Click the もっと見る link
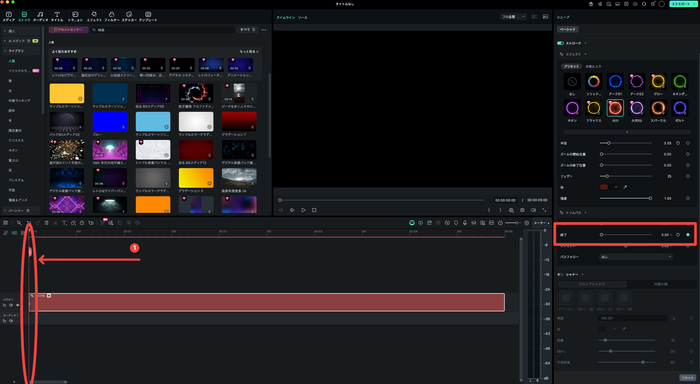The height and width of the screenshot is (384, 700). [x=249, y=51]
